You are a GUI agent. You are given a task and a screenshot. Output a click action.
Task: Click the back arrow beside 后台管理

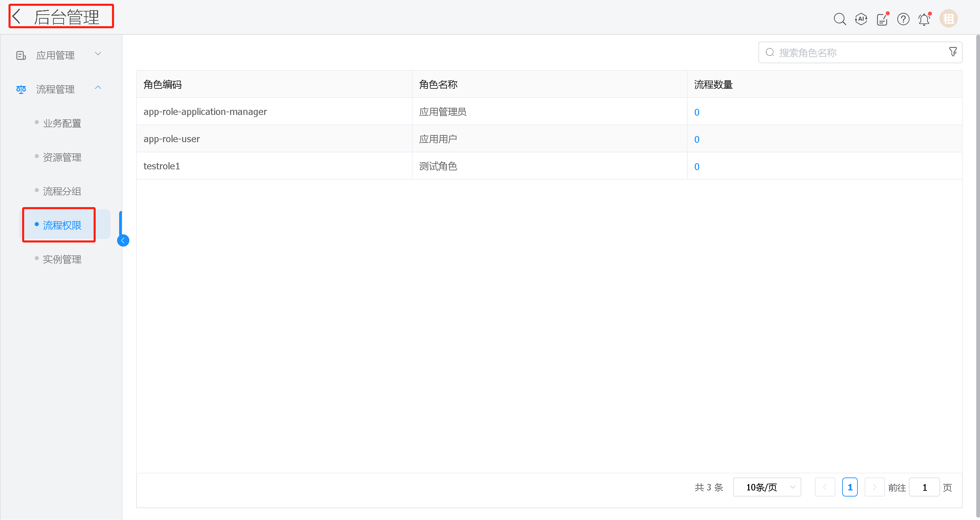[x=16, y=16]
